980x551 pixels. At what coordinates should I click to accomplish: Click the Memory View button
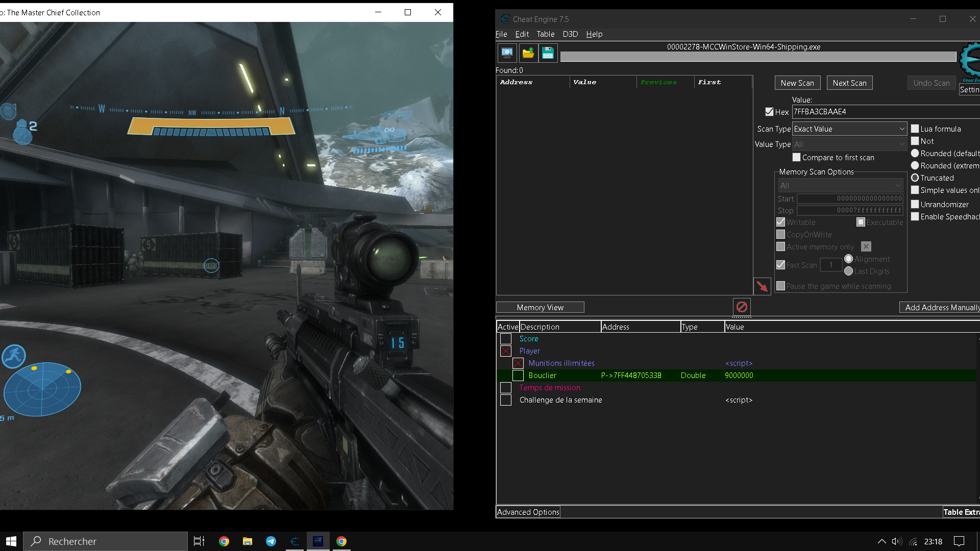(x=540, y=307)
